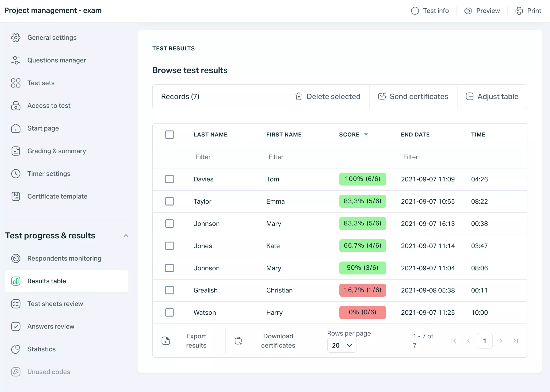This screenshot has height=392, width=550.
Task: Navigate to Test sheets review
Action: coord(55,303)
